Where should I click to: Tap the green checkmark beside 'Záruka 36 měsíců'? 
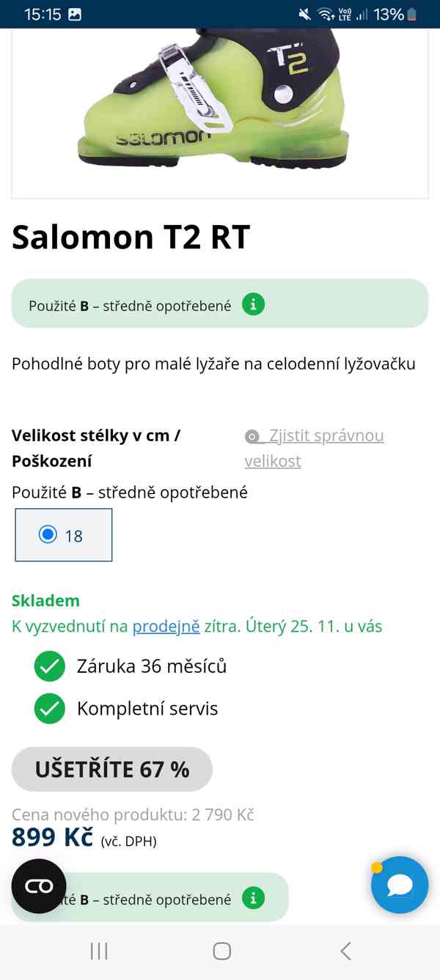49,666
